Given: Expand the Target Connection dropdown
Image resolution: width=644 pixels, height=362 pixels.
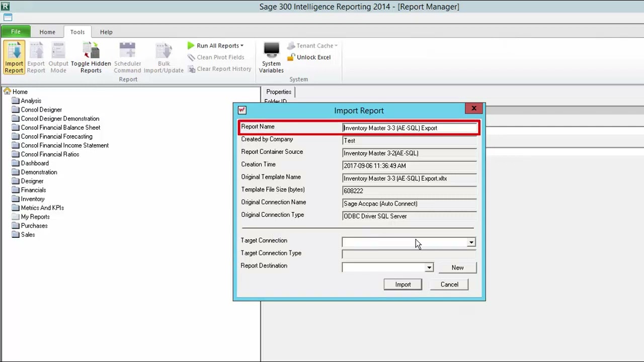Looking at the screenshot, I should (x=471, y=242).
